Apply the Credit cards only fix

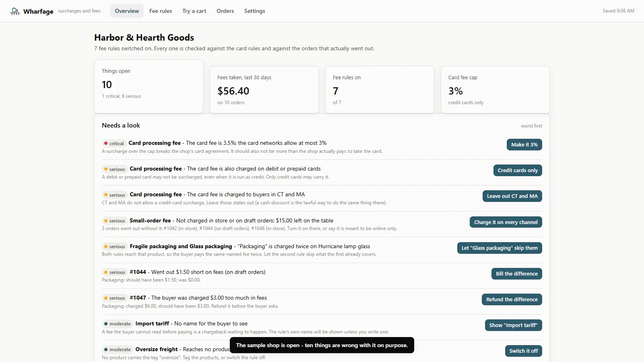(518, 171)
